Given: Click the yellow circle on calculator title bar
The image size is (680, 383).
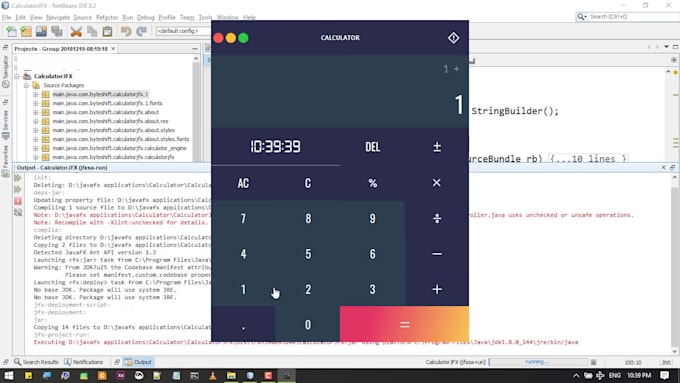Looking at the screenshot, I should click(x=231, y=38).
